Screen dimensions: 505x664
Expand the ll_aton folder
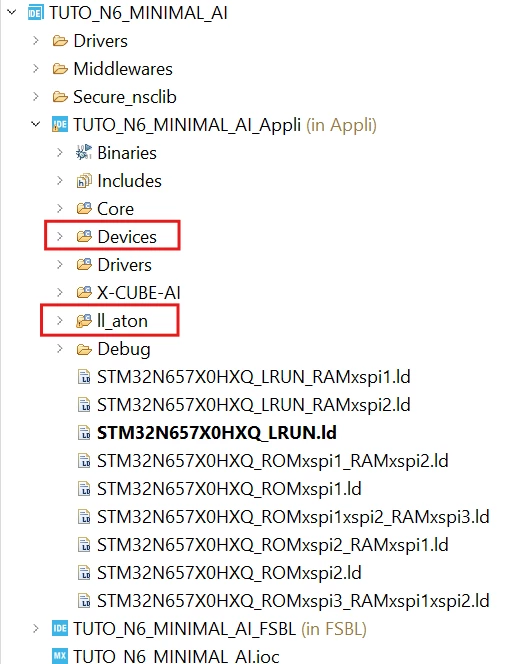coord(60,321)
